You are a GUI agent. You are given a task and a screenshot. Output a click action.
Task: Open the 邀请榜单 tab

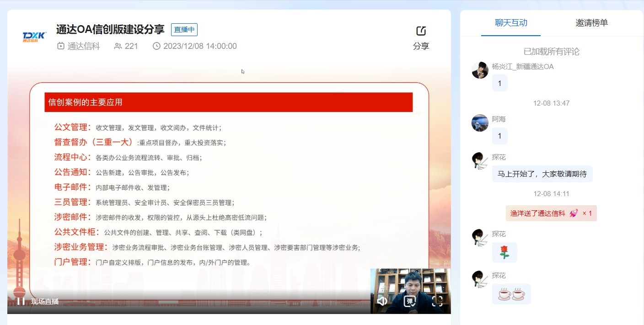pos(592,23)
